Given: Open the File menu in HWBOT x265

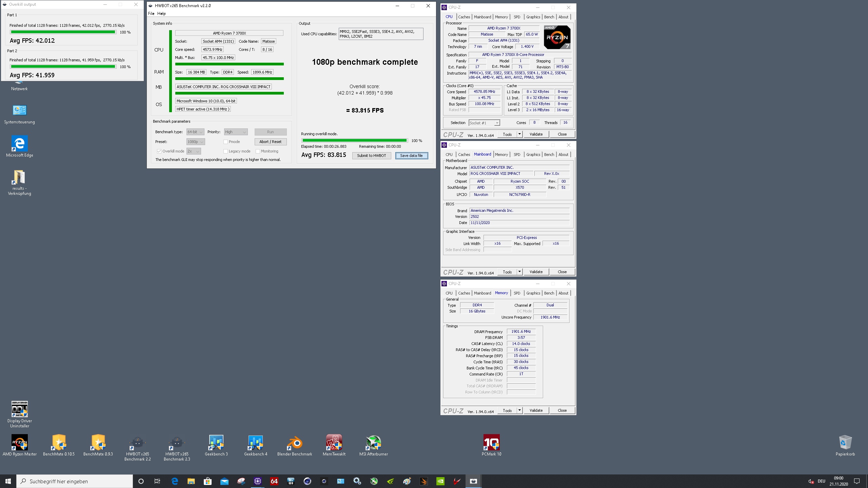Looking at the screenshot, I should 151,14.
